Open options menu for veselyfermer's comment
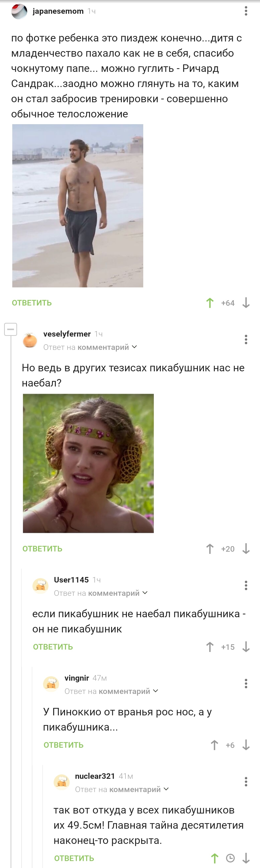Viewport: 260px width, 868px height. point(246,339)
